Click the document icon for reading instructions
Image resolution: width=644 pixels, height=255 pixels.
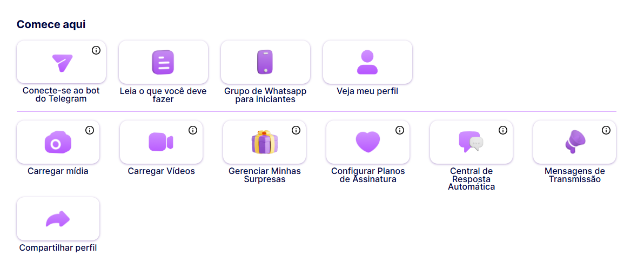163,62
